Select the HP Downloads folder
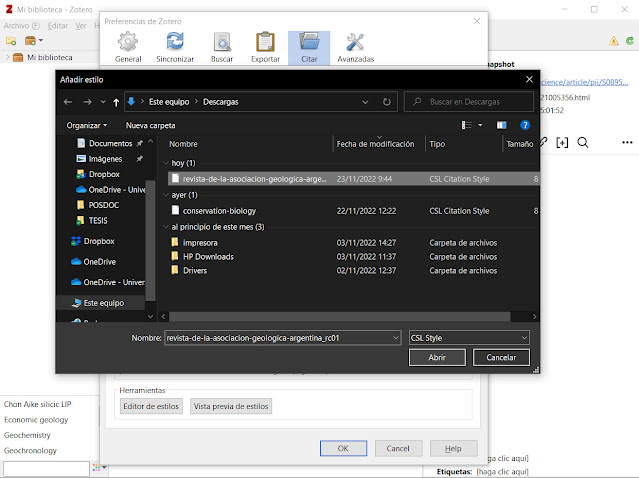 353,257
